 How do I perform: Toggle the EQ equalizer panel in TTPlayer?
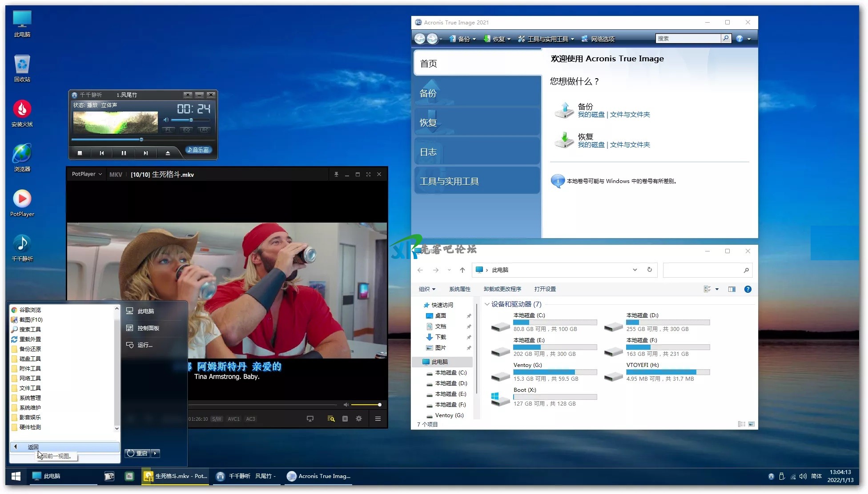click(x=186, y=130)
